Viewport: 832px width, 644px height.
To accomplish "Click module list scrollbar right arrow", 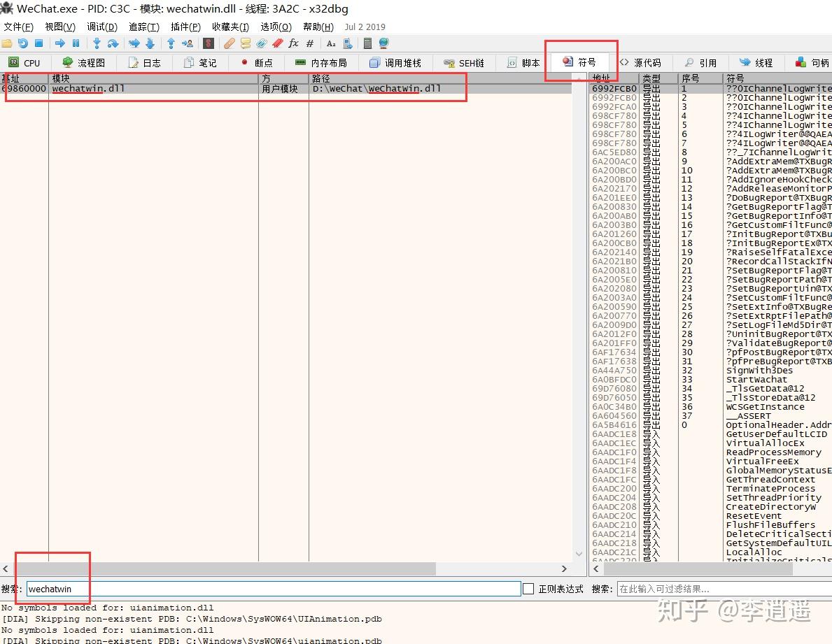I will click(x=564, y=568).
